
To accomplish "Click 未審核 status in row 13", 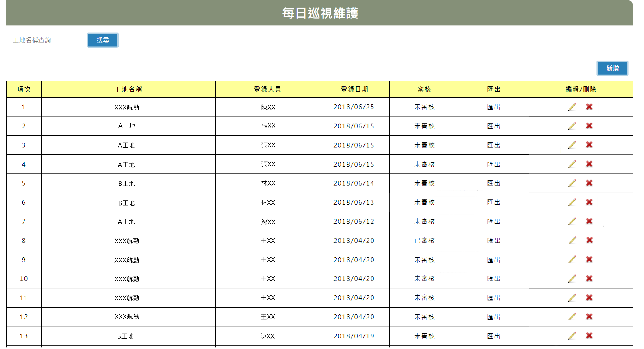I will (424, 336).
